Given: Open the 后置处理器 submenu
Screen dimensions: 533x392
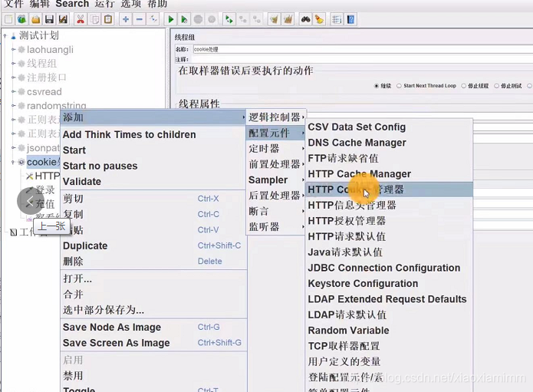Looking at the screenshot, I should [x=275, y=196].
